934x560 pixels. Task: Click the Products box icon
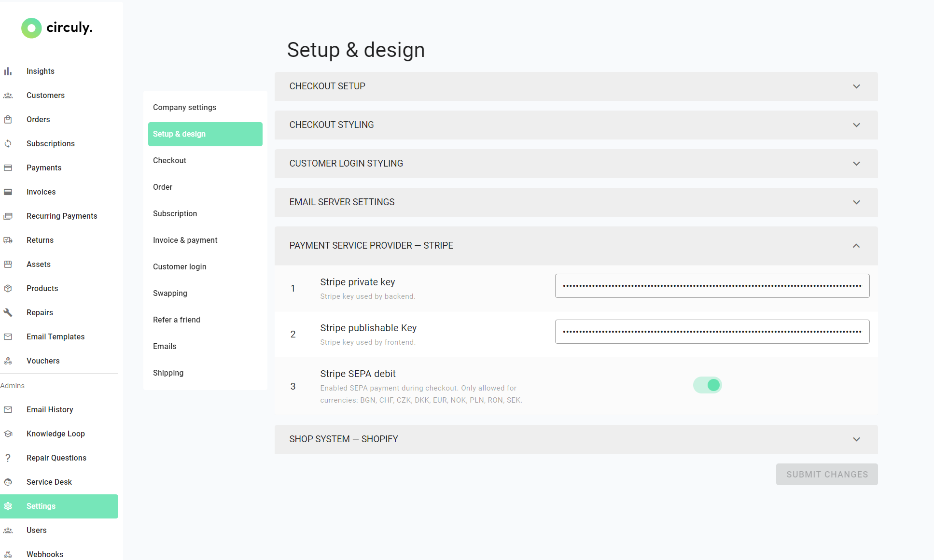click(8, 289)
